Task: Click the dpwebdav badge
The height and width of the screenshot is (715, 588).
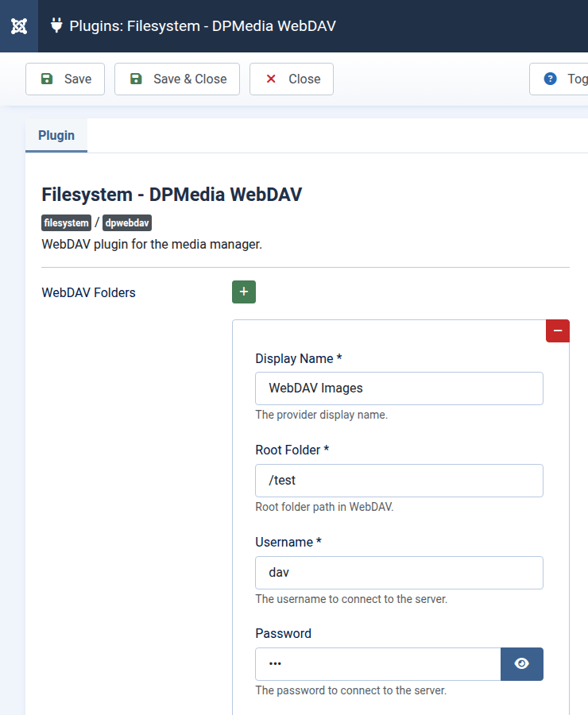Action: click(127, 223)
